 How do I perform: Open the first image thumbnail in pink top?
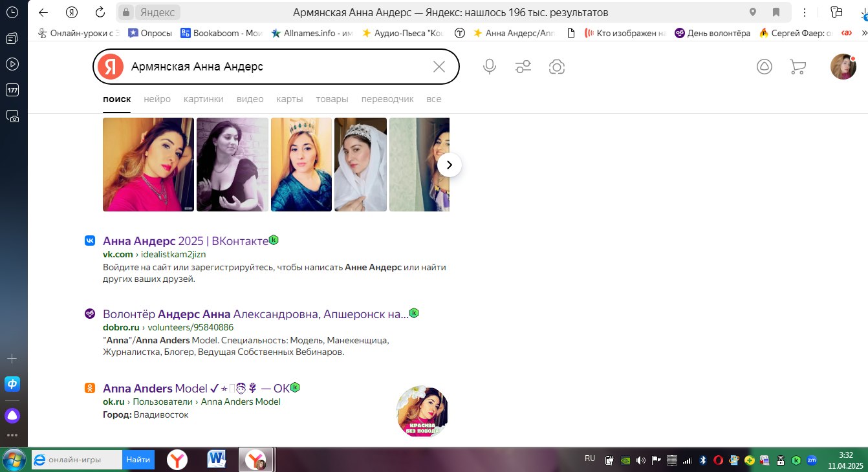click(148, 164)
